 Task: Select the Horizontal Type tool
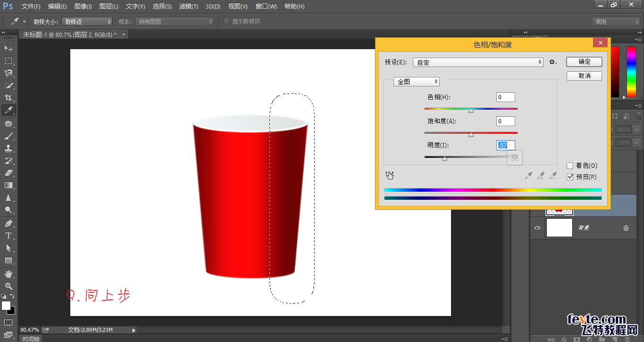click(x=8, y=236)
